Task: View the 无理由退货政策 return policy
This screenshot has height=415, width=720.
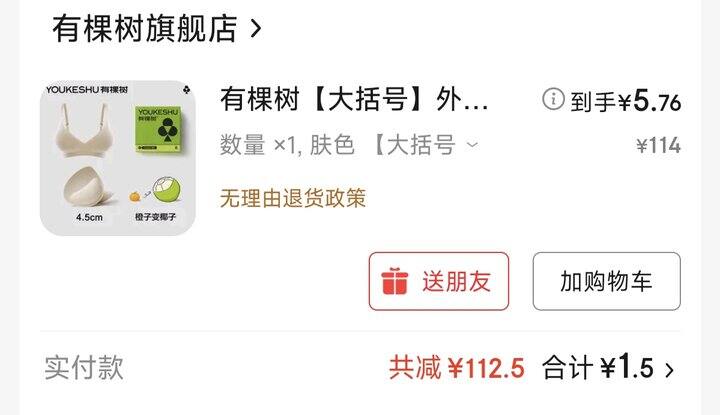Action: click(293, 198)
